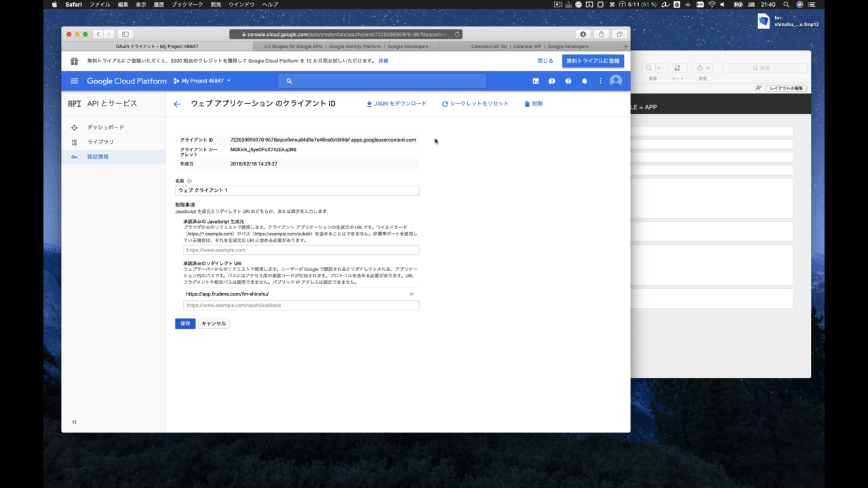Click the new redirect URI input field

[x=301, y=306]
